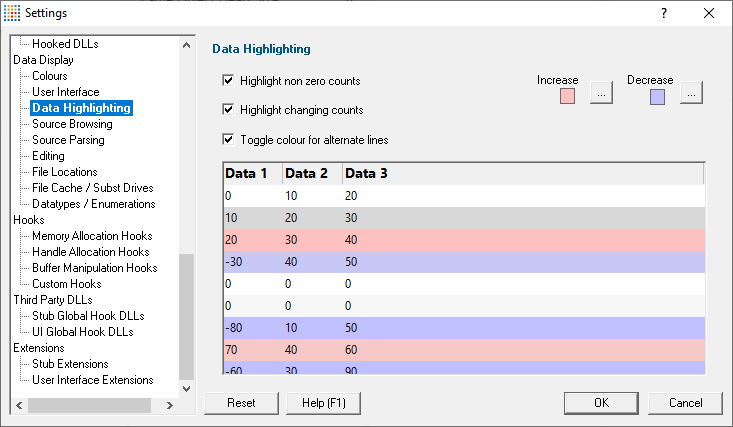Open the Source Browsing settings page

coord(72,124)
